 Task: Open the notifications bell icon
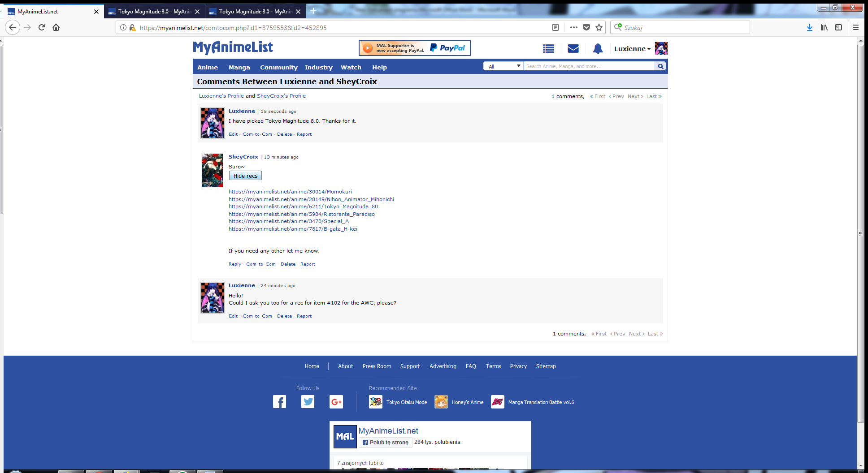598,49
